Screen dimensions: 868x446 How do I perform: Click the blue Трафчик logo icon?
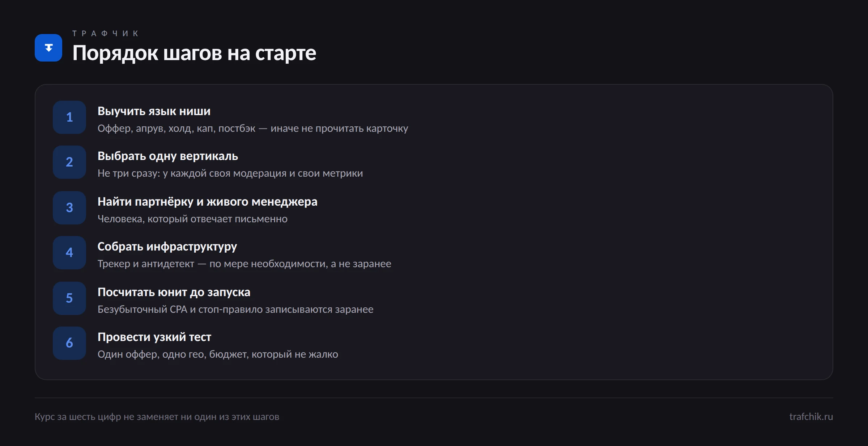coord(48,48)
